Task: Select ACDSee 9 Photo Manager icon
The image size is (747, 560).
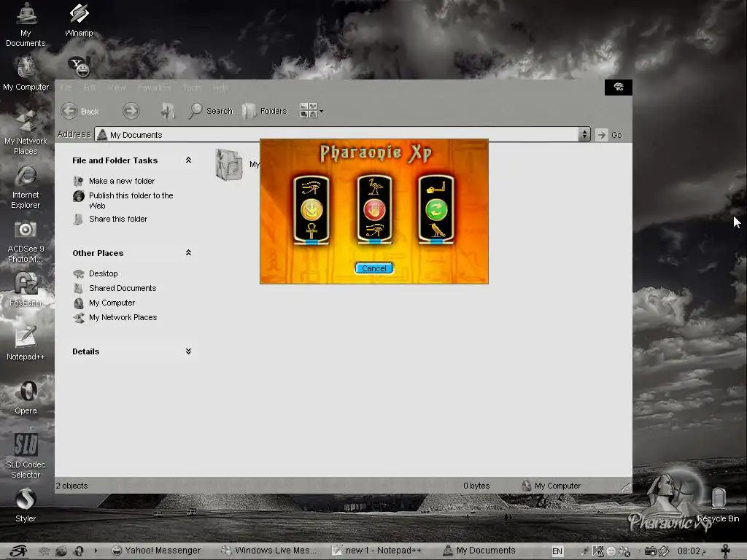Action: click(x=26, y=241)
